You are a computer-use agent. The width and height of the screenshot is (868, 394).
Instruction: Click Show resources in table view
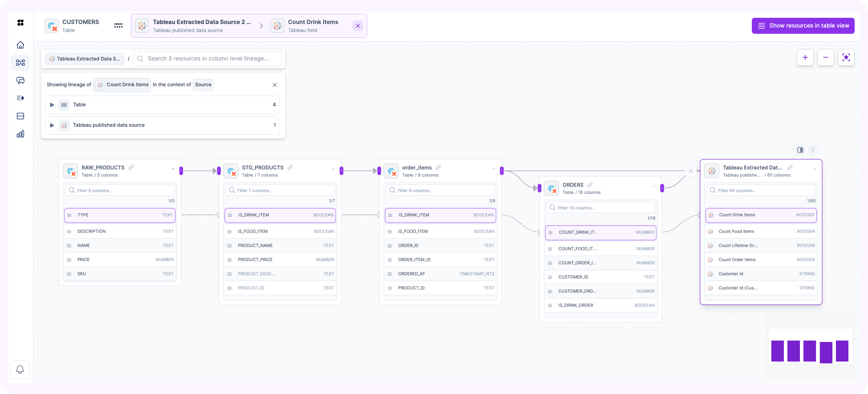point(803,26)
